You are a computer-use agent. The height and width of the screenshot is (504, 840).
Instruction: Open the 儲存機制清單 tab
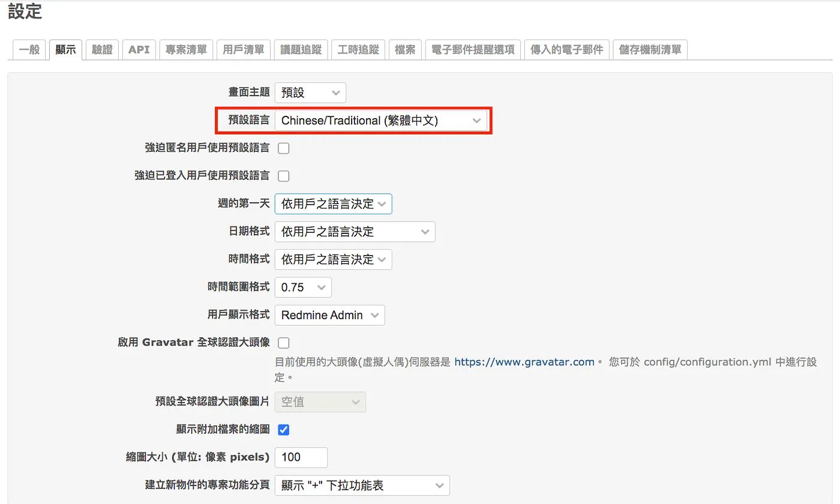[650, 50]
